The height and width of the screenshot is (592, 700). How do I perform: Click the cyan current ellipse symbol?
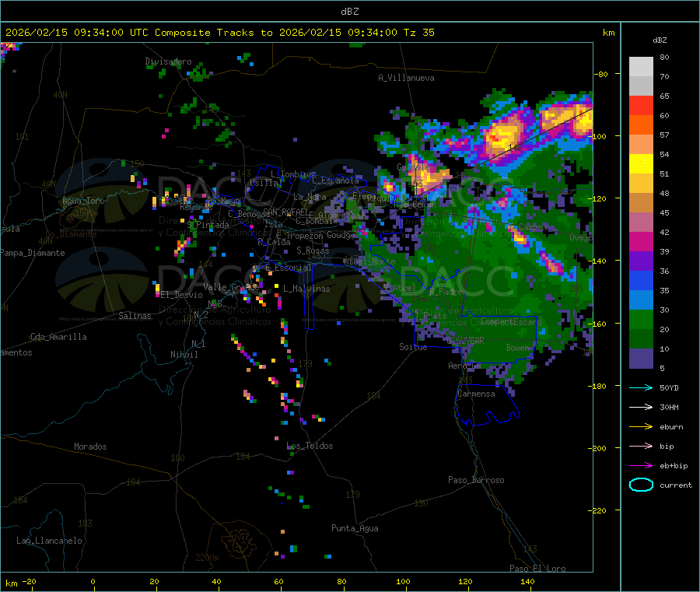pyautogui.click(x=641, y=485)
